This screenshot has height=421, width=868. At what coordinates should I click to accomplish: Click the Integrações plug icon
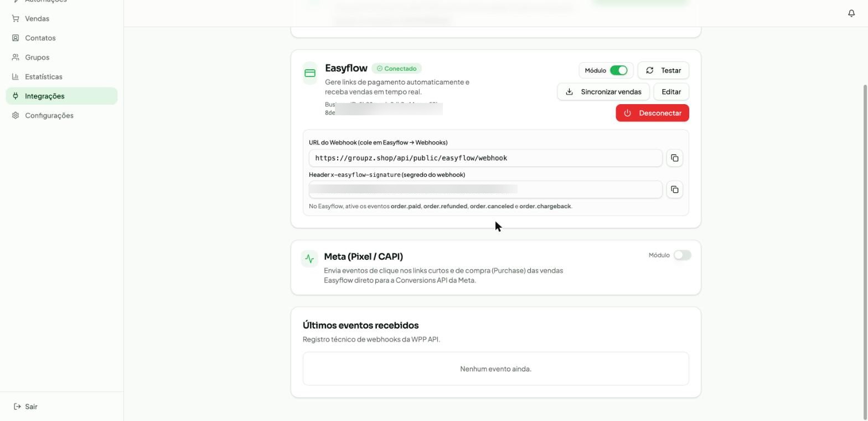pyautogui.click(x=15, y=96)
